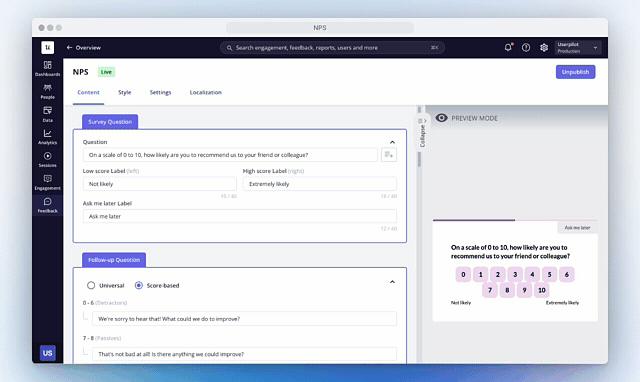Choose score 4 in preview

pyautogui.click(x=532, y=274)
